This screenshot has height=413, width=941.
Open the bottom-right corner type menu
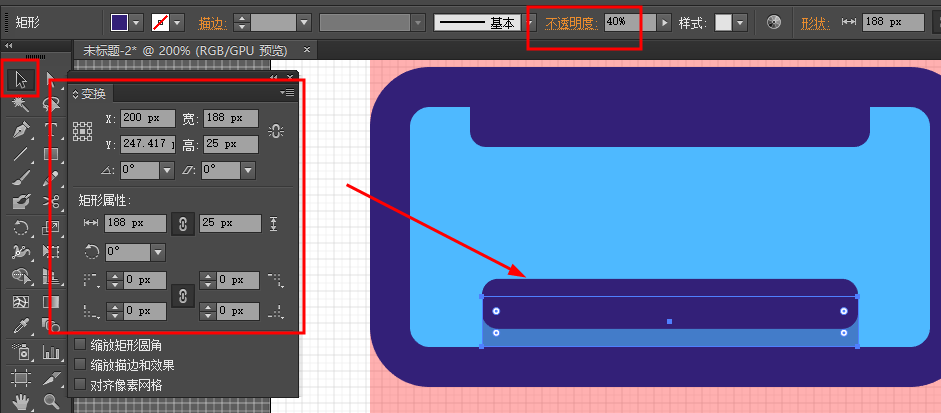tap(275, 311)
